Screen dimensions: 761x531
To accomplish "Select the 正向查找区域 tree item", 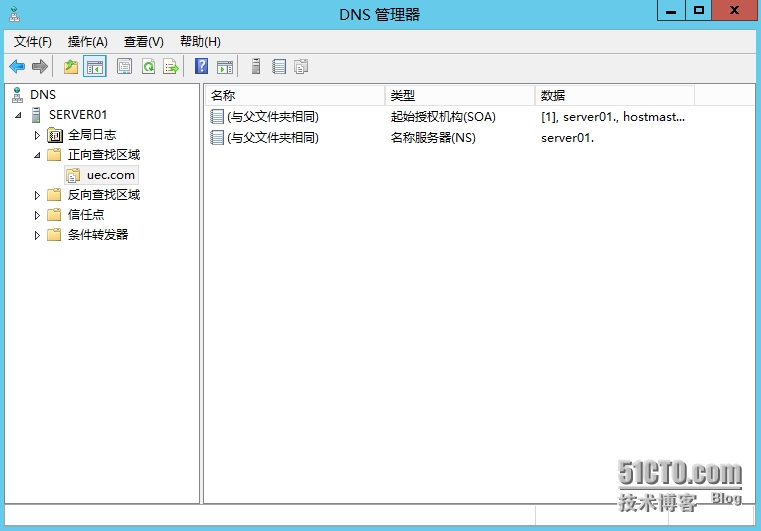I will point(104,155).
